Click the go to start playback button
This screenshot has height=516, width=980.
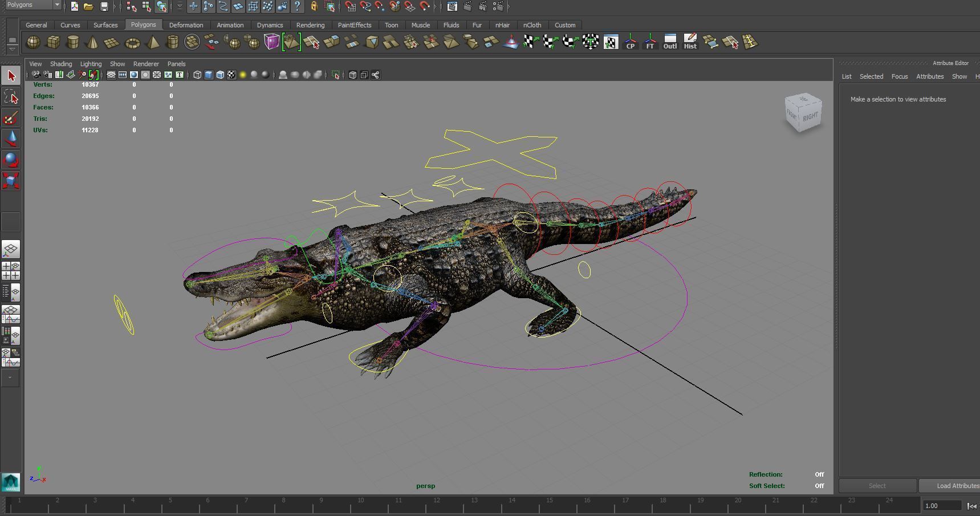point(973,506)
